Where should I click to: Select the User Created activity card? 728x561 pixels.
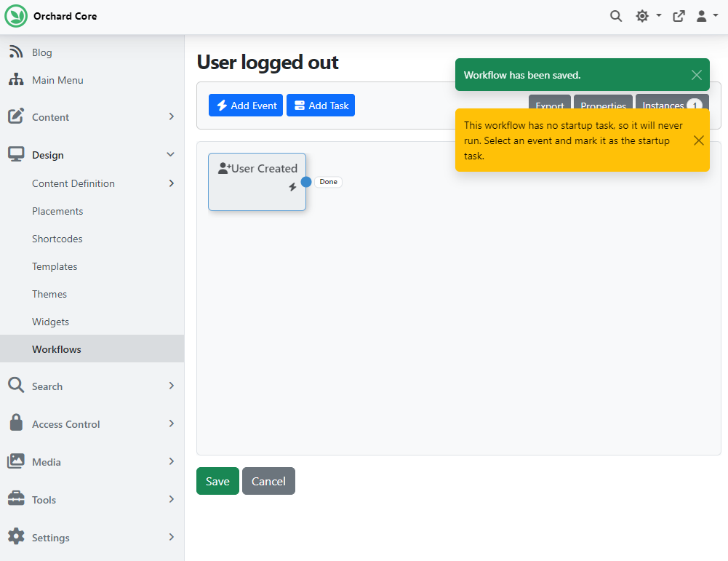257,182
